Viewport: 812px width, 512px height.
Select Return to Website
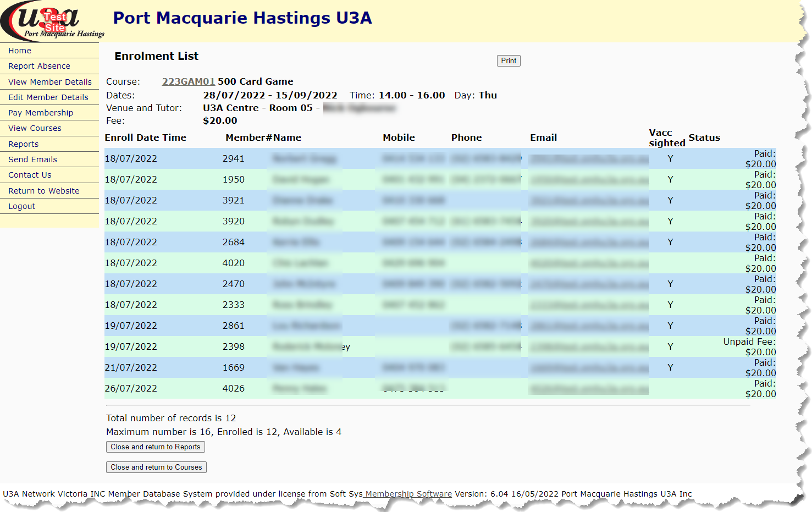(43, 190)
